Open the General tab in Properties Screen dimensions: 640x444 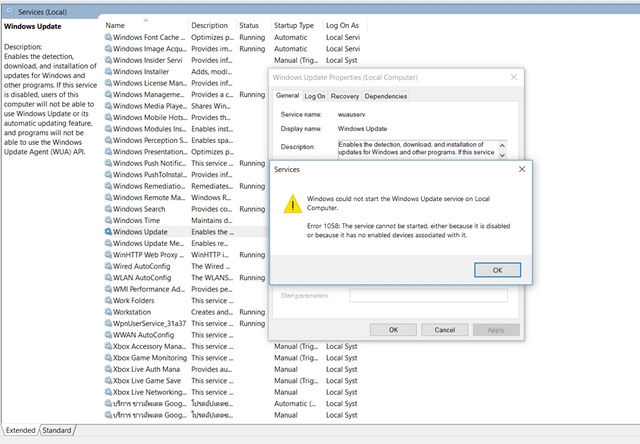click(x=287, y=95)
